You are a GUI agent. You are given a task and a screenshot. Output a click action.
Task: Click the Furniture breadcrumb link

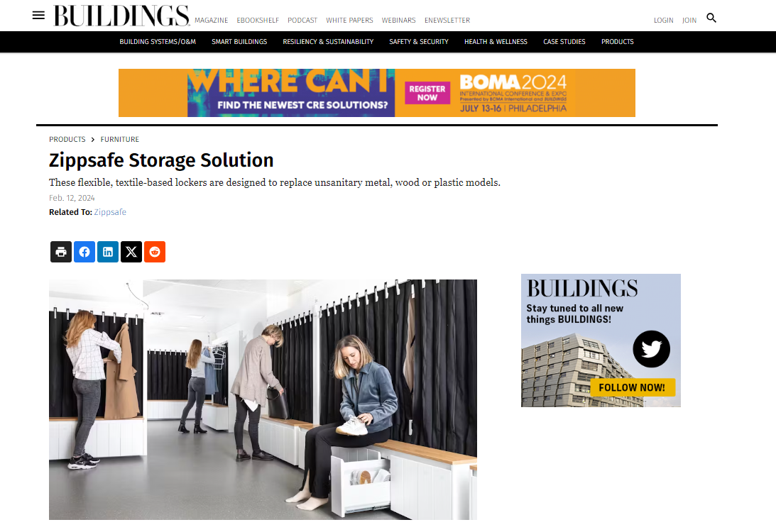pos(120,140)
